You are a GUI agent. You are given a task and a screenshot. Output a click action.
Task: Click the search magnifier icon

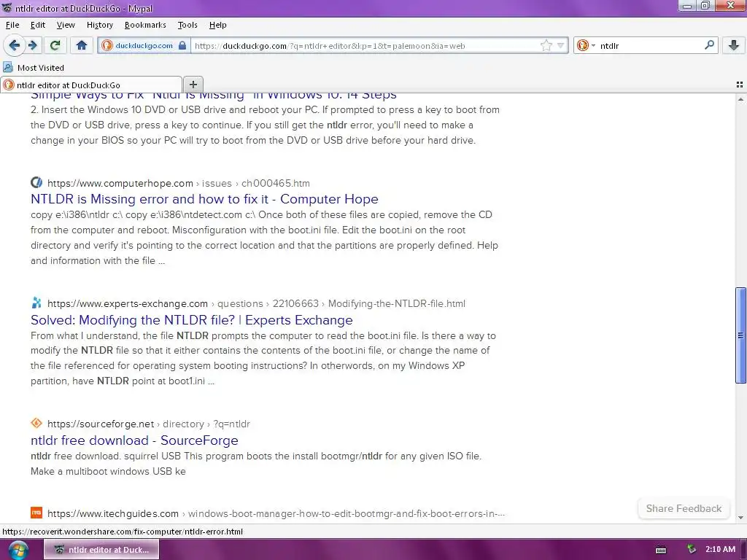709,44
